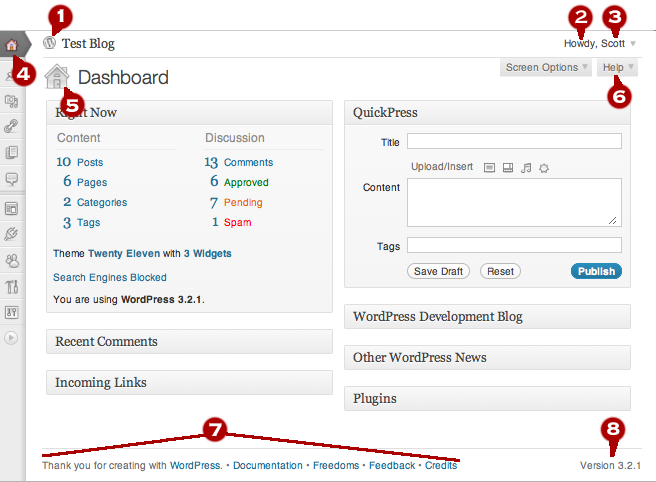Viewport: 656px width, 482px height.
Task: Open the Media menu icon in sidebar
Action: tap(11, 101)
